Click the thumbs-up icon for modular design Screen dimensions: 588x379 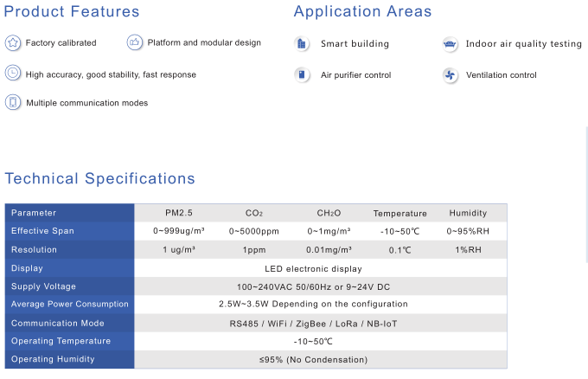135,42
